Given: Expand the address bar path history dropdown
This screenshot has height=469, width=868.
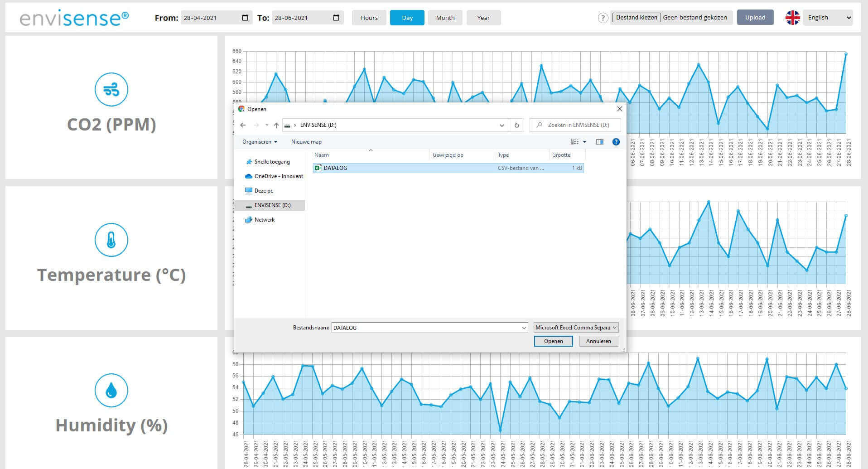Looking at the screenshot, I should (x=502, y=125).
